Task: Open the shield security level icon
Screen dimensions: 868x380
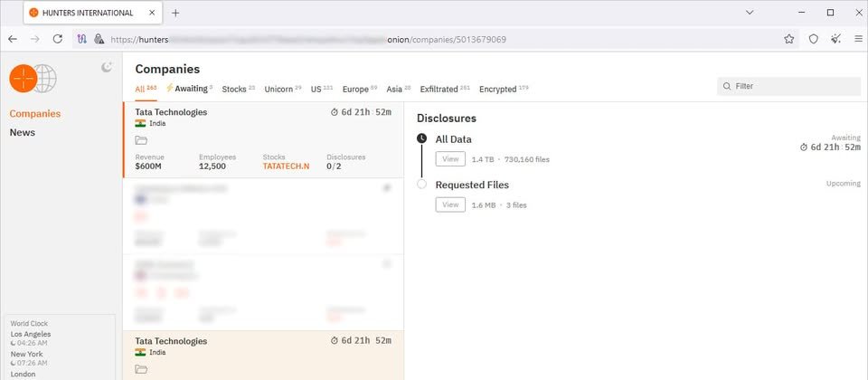Action: click(x=813, y=39)
